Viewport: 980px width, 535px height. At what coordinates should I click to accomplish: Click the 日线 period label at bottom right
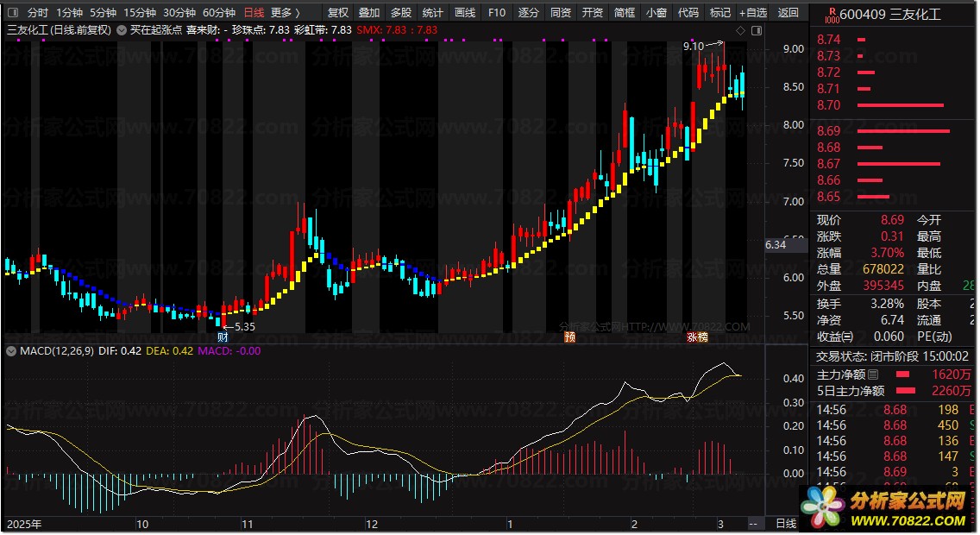point(786,524)
